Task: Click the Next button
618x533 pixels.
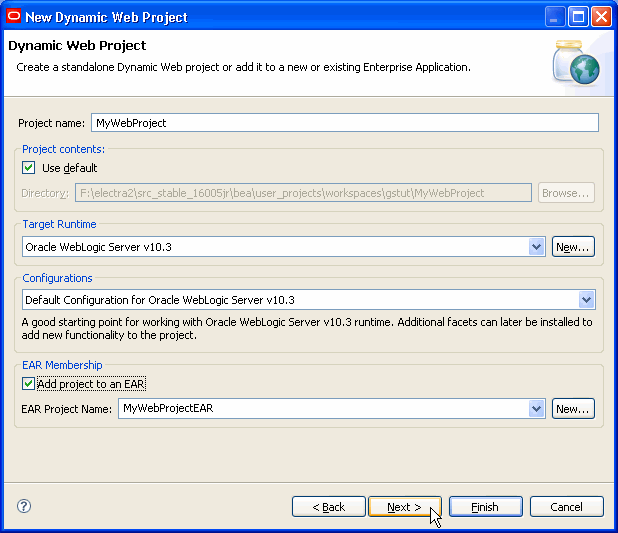Action: [405, 507]
